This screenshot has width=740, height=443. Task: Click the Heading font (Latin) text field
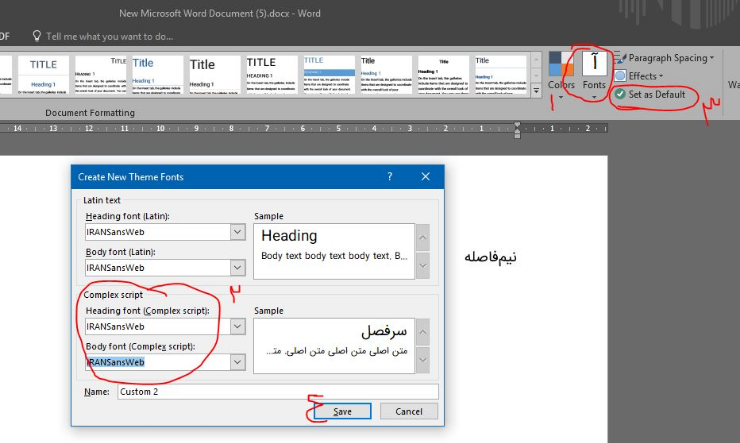[158, 232]
